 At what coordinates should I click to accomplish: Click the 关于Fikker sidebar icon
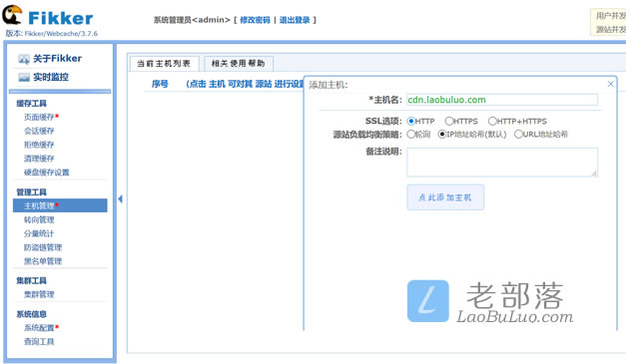click(x=24, y=60)
